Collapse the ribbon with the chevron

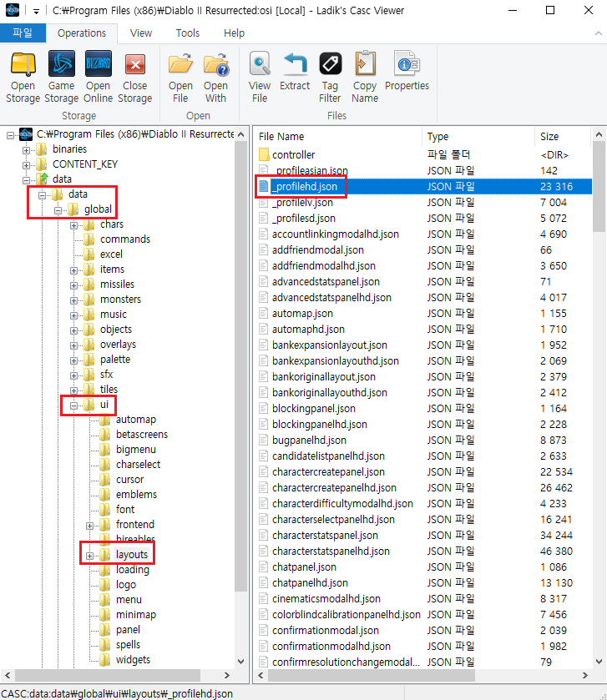point(598,33)
